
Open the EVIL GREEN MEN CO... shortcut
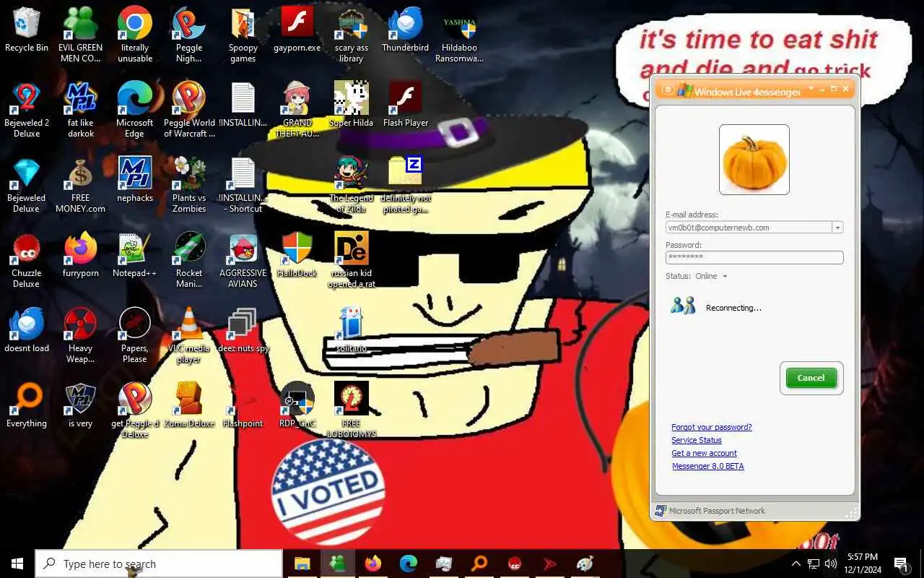80,35
